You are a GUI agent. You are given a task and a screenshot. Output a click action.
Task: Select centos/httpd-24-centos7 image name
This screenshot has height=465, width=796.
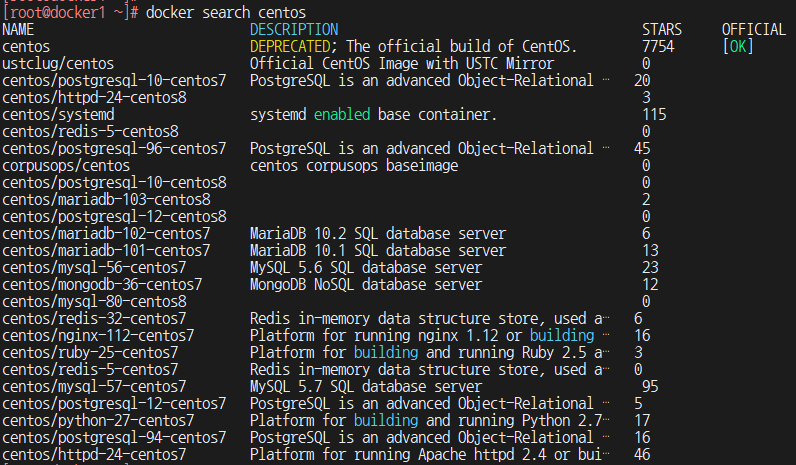(94, 455)
